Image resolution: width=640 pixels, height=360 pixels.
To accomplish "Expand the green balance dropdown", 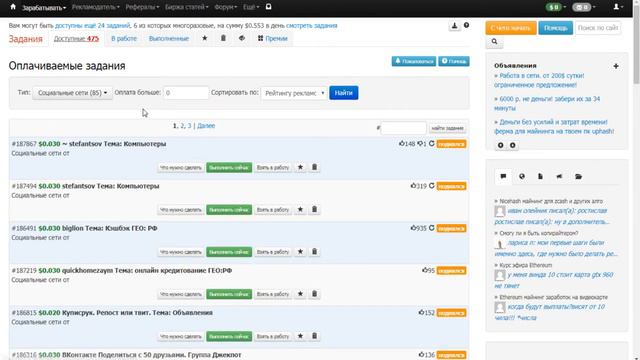I will click(556, 7).
